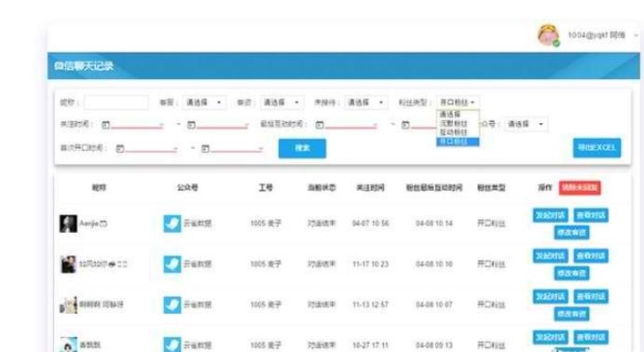Screen dimensions: 644x352
Task: Click the 04-08 10:10 interaction time cell
Action: pos(434,264)
